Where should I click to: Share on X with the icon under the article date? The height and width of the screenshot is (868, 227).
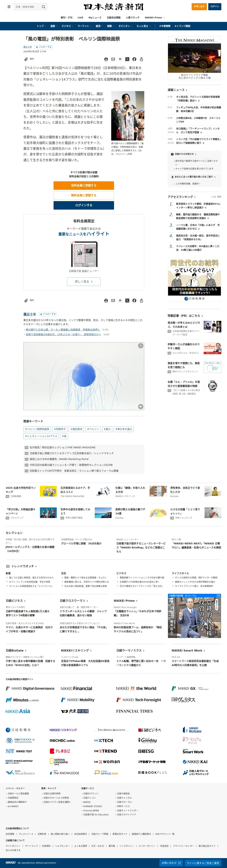click(x=127, y=59)
